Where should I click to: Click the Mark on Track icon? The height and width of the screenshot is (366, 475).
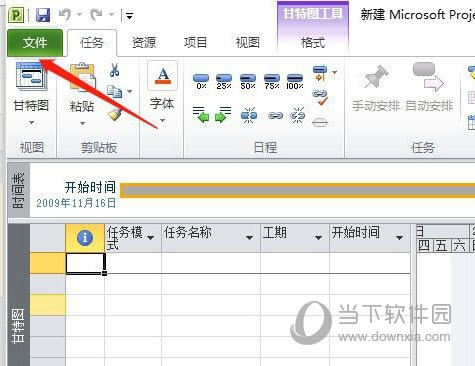[320, 73]
